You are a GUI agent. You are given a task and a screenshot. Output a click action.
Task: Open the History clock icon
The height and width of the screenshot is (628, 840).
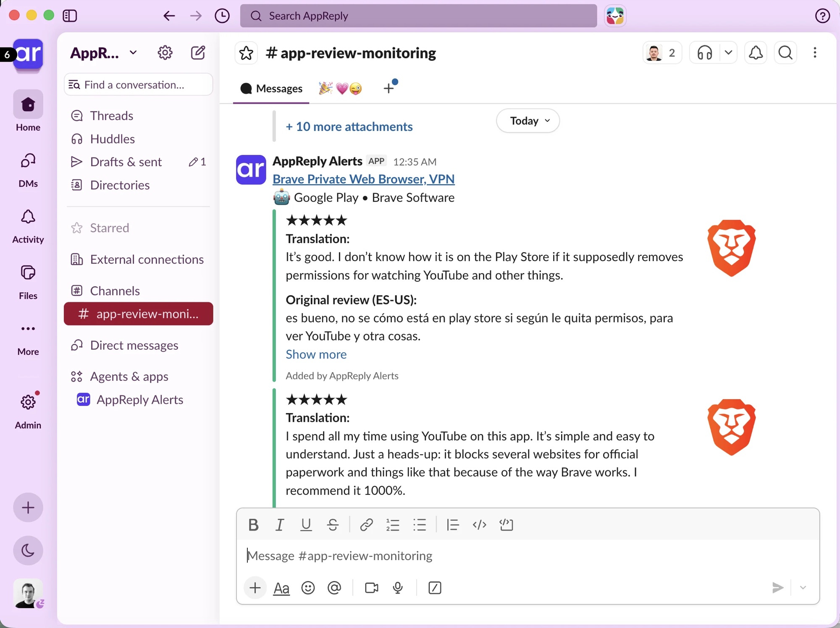tap(222, 16)
